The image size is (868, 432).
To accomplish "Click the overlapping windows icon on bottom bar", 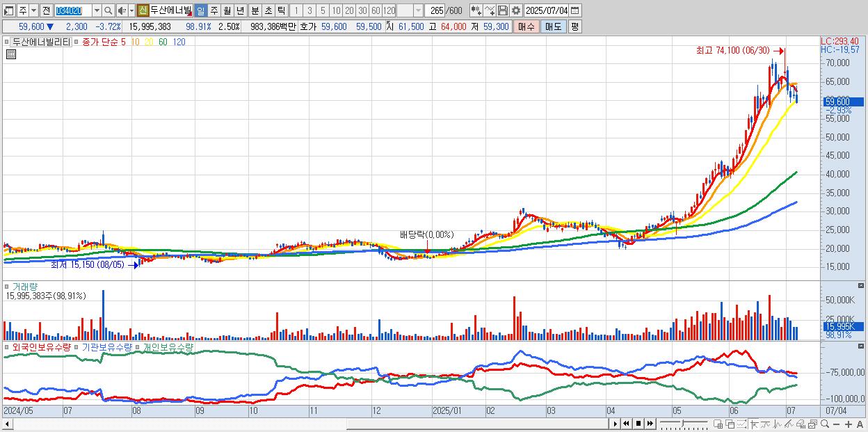I will (730, 424).
